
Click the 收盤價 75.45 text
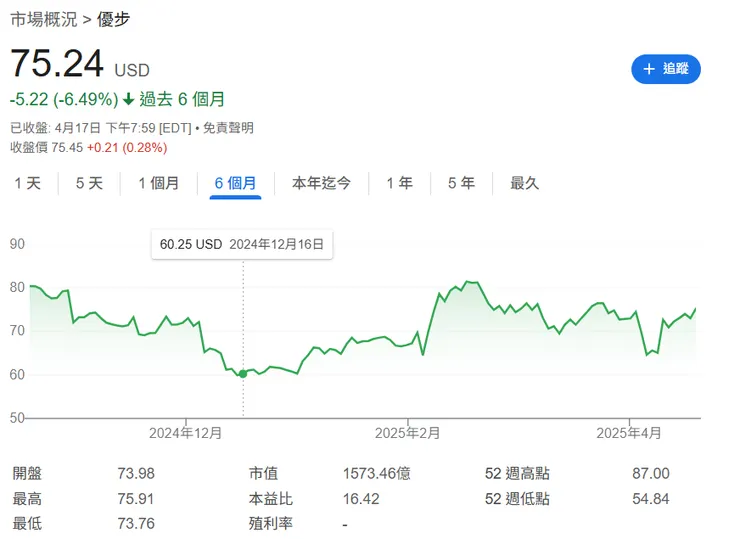coord(47,148)
